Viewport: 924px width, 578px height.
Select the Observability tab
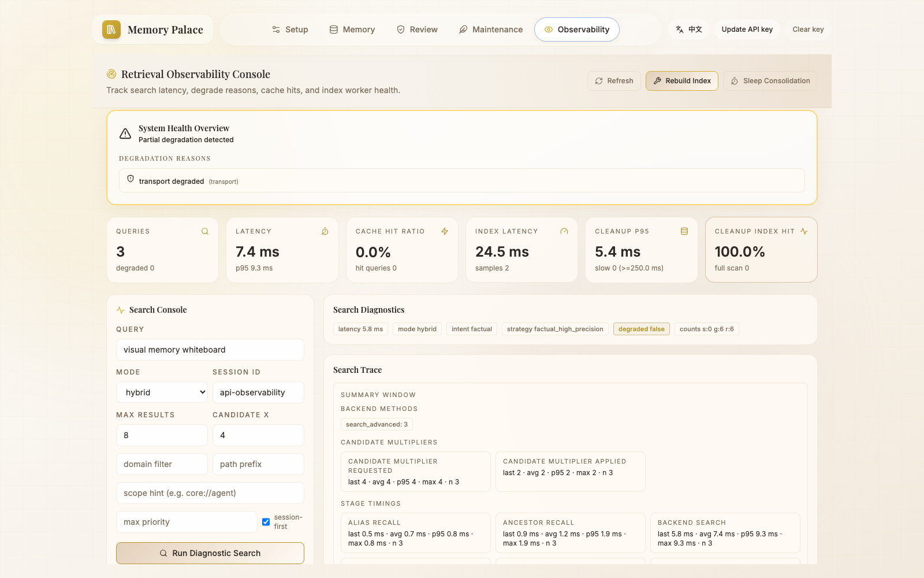[577, 29]
